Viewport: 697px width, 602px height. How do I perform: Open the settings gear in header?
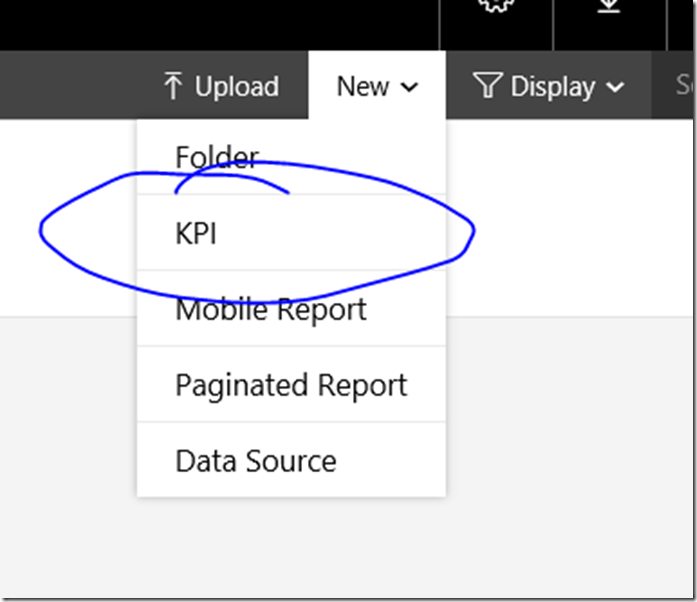[x=495, y=5]
